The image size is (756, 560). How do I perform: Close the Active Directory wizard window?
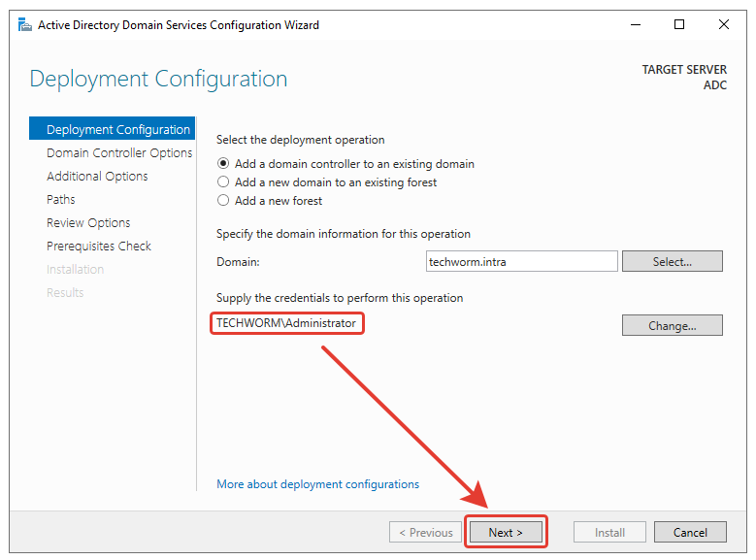tap(724, 24)
